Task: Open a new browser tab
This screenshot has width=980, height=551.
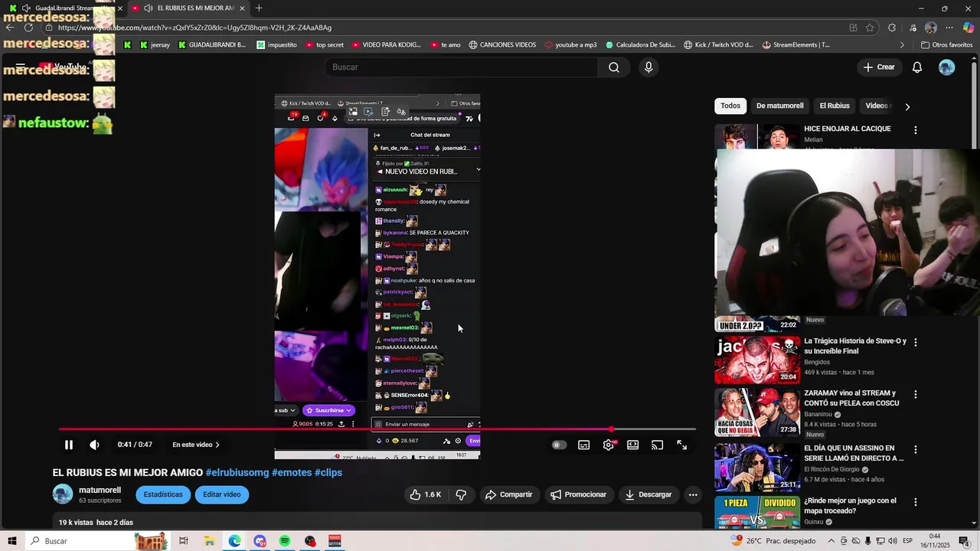Action: pyautogui.click(x=259, y=8)
